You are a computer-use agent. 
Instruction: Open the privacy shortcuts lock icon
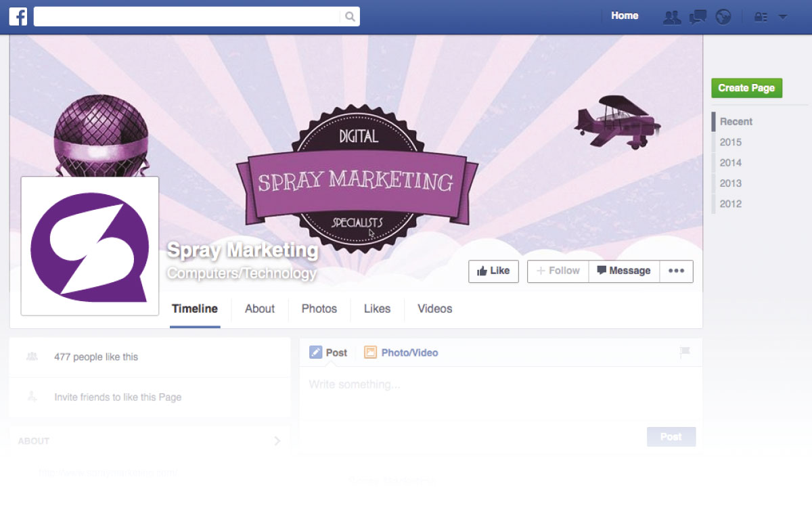761,17
